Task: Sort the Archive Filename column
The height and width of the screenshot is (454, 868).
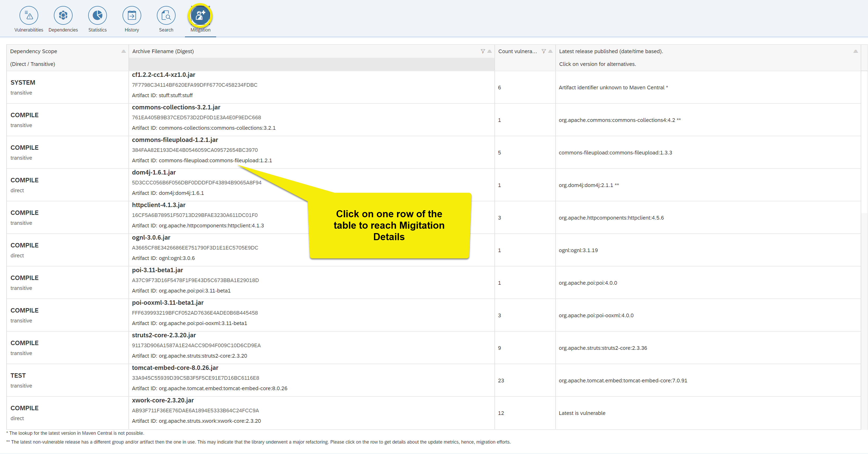Action: (x=490, y=51)
